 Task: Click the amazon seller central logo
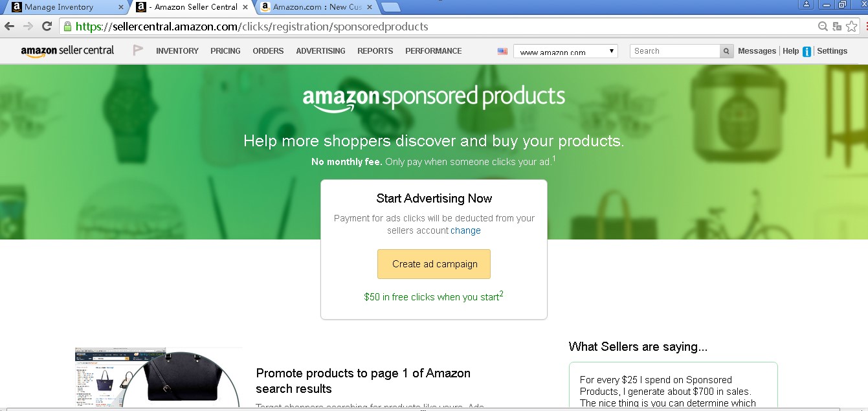[67, 51]
